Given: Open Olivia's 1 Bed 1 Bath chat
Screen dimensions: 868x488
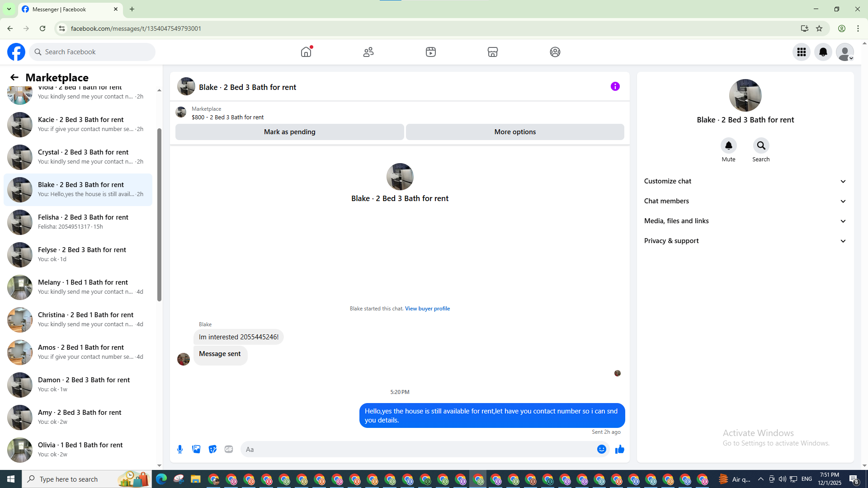Looking at the screenshot, I should click(x=78, y=450).
